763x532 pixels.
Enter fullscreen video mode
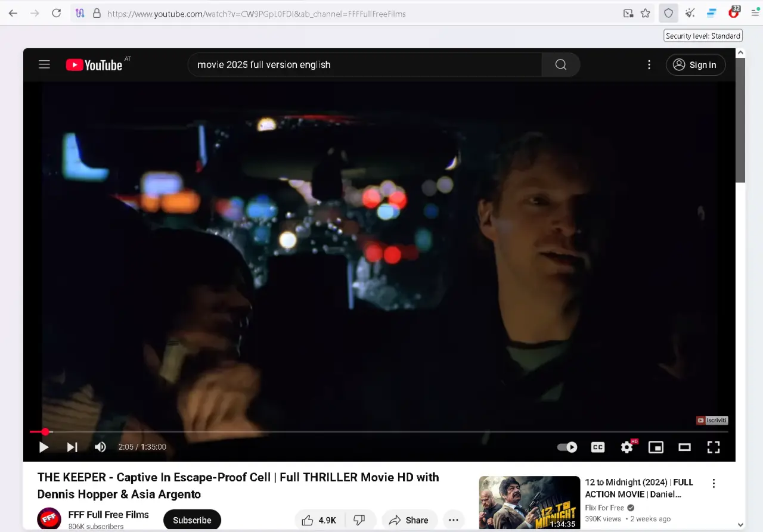click(x=714, y=447)
